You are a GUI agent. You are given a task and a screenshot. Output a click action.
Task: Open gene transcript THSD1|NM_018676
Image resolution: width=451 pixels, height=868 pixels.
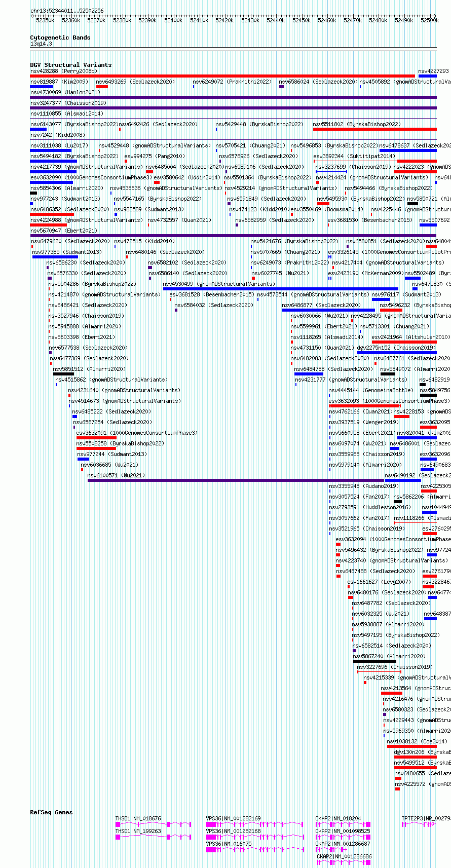138,818
